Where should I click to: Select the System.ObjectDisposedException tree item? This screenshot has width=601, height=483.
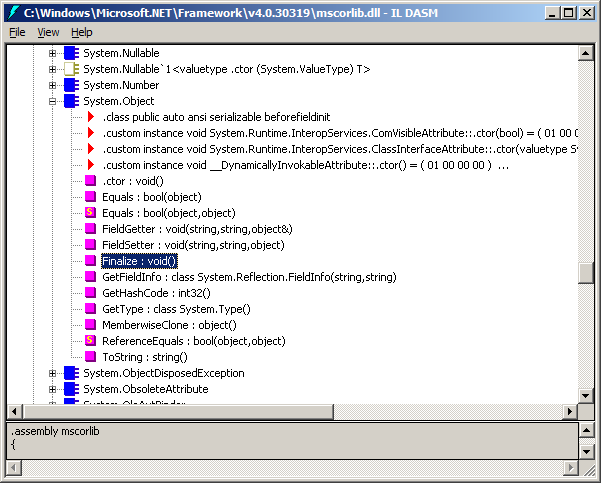coord(164,373)
